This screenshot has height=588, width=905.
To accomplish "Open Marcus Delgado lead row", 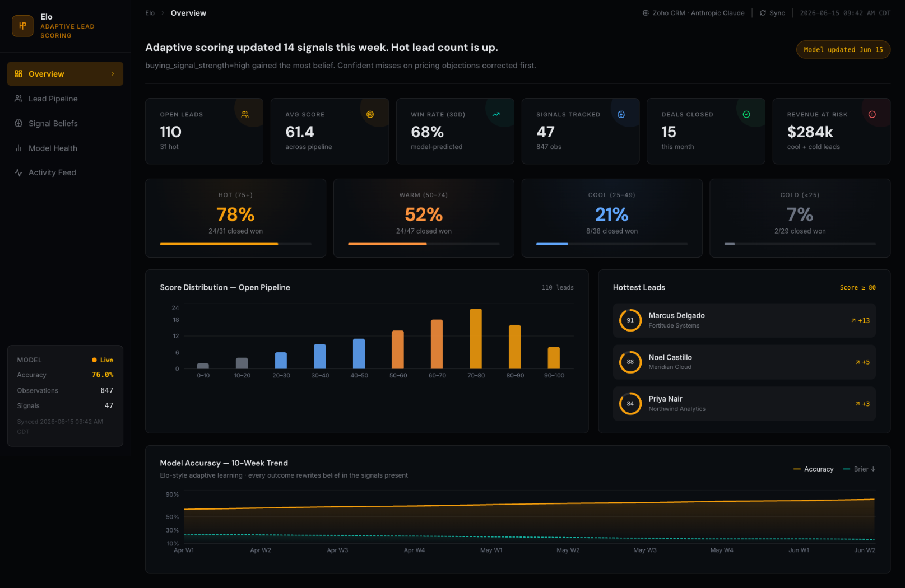I will point(744,320).
